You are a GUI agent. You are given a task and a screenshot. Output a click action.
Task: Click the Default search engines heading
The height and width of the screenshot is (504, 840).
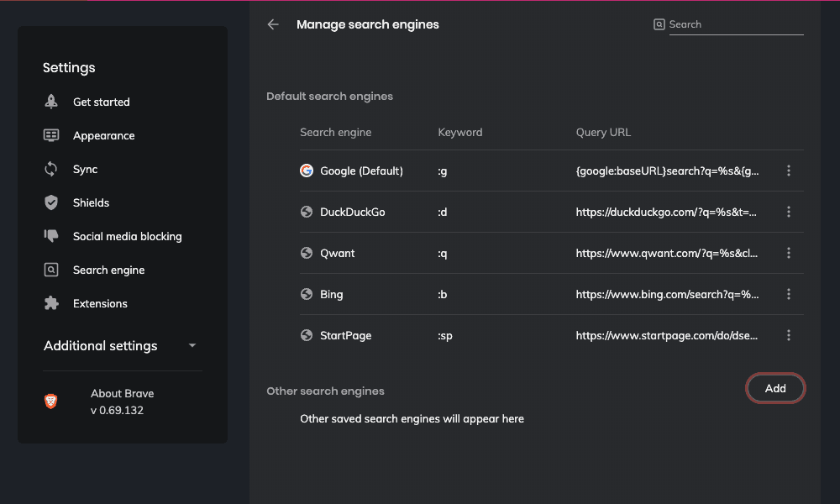[x=329, y=97]
